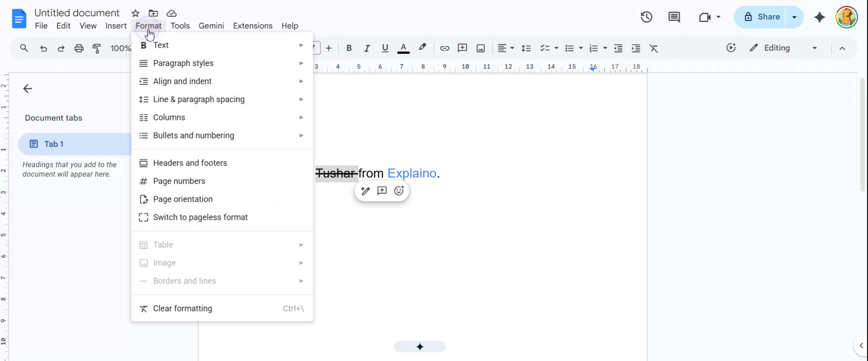Click the move to folder icon
Viewport: 868px width, 361px height.
tap(153, 13)
